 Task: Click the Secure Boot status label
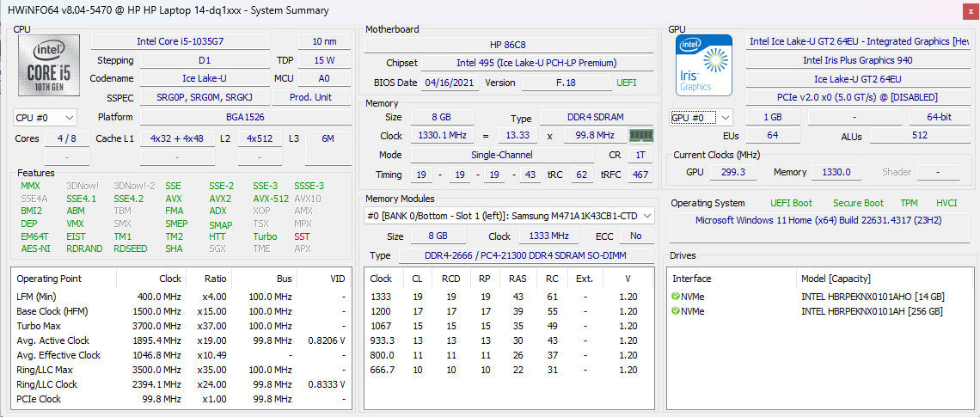tap(858, 203)
